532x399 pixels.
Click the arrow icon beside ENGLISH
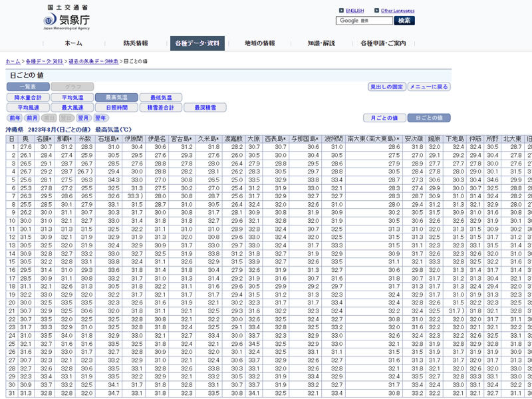click(x=341, y=11)
